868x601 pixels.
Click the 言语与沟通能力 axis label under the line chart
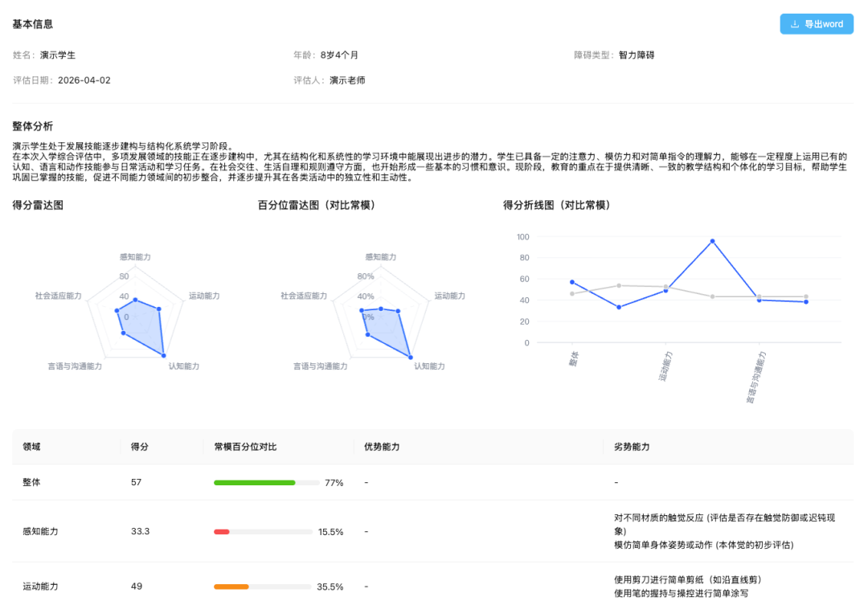[x=756, y=378]
